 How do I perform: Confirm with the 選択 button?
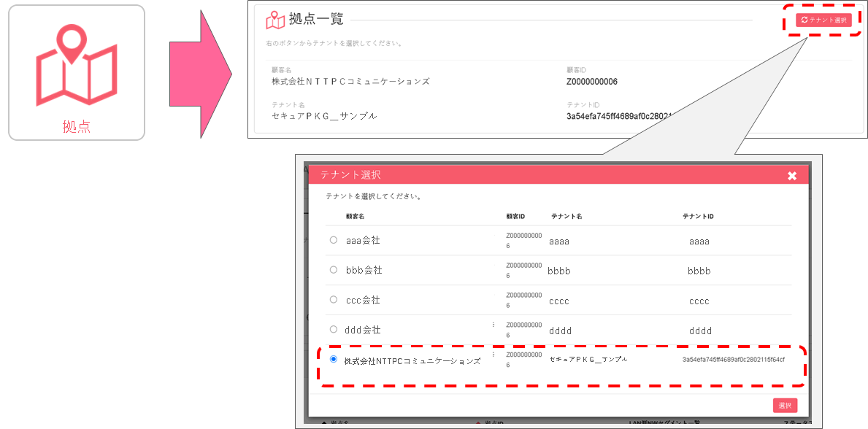coord(785,405)
